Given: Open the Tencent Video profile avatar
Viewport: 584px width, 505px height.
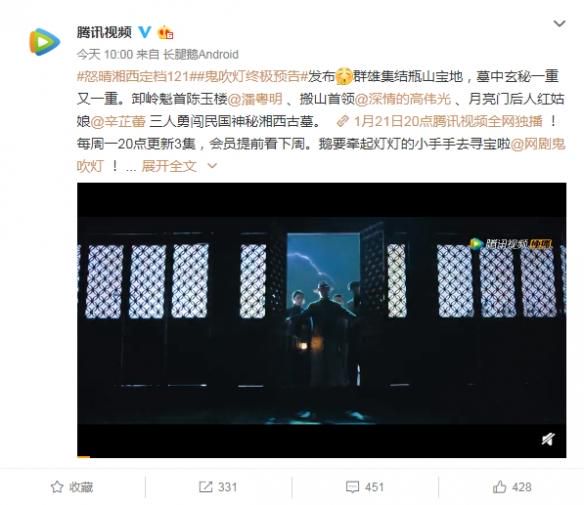Looking at the screenshot, I should click(x=44, y=41).
